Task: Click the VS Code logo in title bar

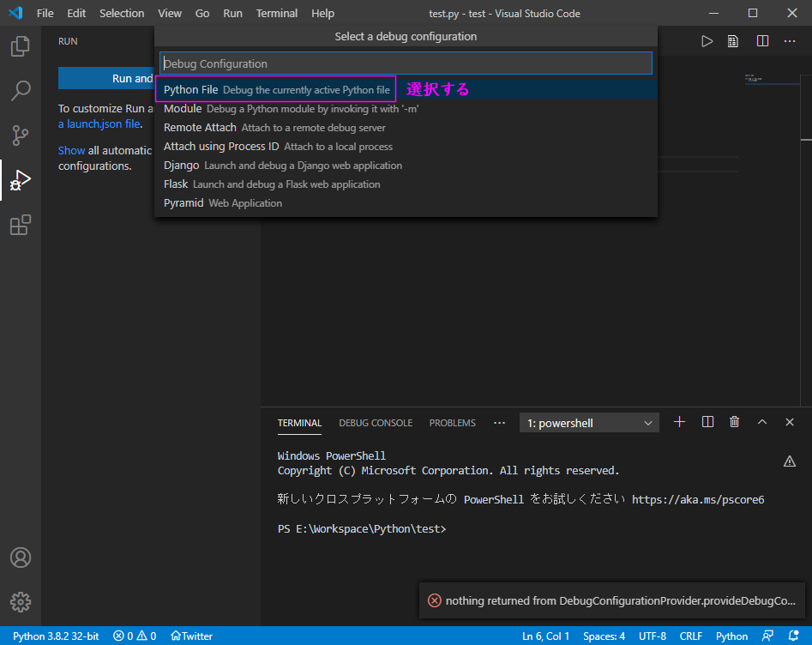Action: click(15, 13)
